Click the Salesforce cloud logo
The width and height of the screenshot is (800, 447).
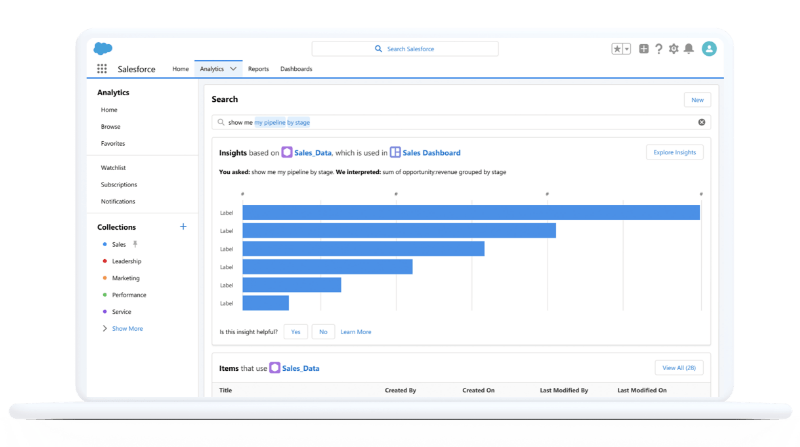tap(103, 48)
